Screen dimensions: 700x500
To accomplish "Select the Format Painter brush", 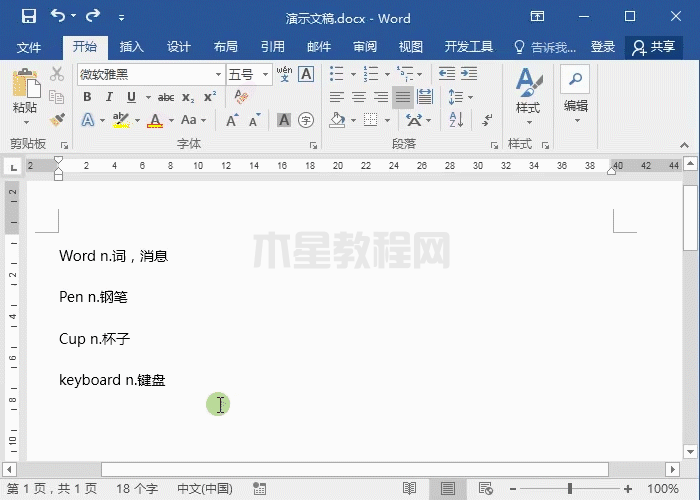I will 57,119.
